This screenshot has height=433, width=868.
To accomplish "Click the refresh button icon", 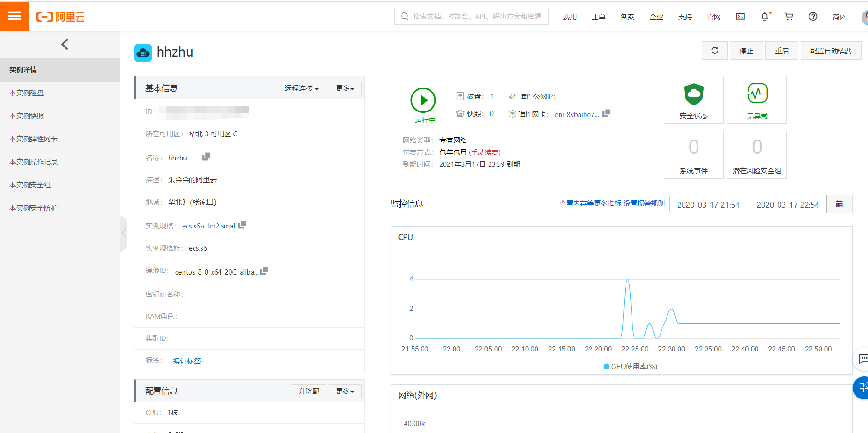I will tap(714, 51).
